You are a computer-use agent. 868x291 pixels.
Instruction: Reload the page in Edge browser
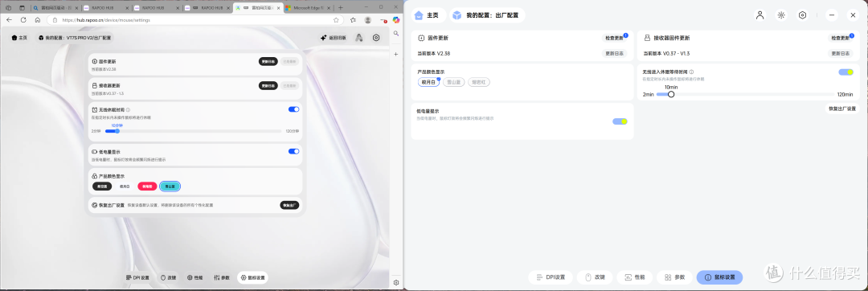(23, 19)
